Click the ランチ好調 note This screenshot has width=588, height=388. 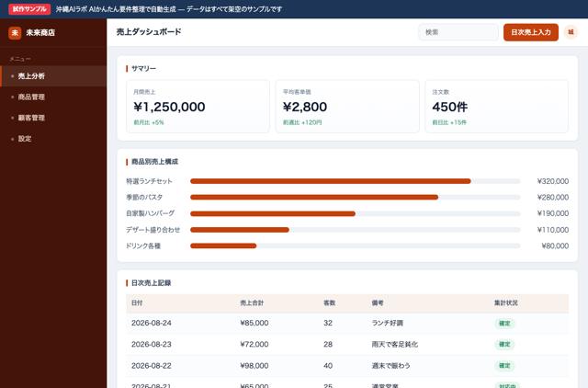388,323
